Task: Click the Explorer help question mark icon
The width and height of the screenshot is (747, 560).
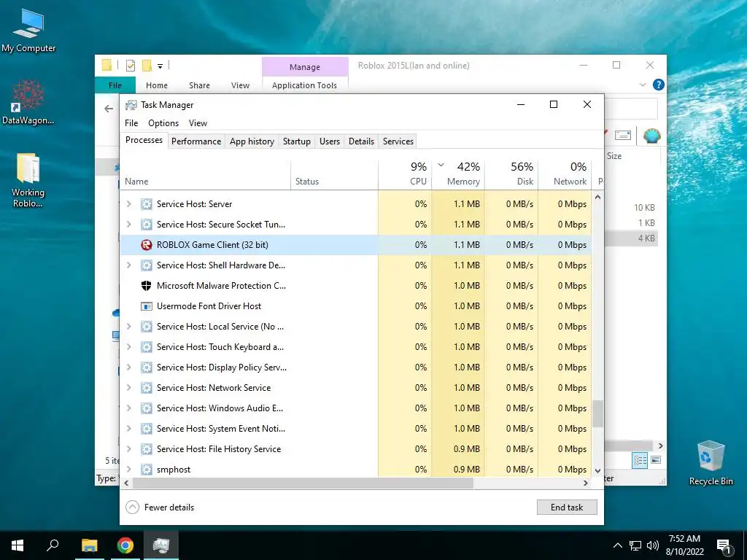Action: pyautogui.click(x=659, y=85)
